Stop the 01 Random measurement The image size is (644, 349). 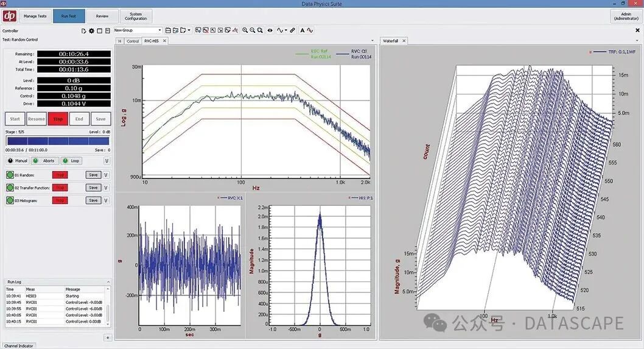pyautogui.click(x=60, y=175)
